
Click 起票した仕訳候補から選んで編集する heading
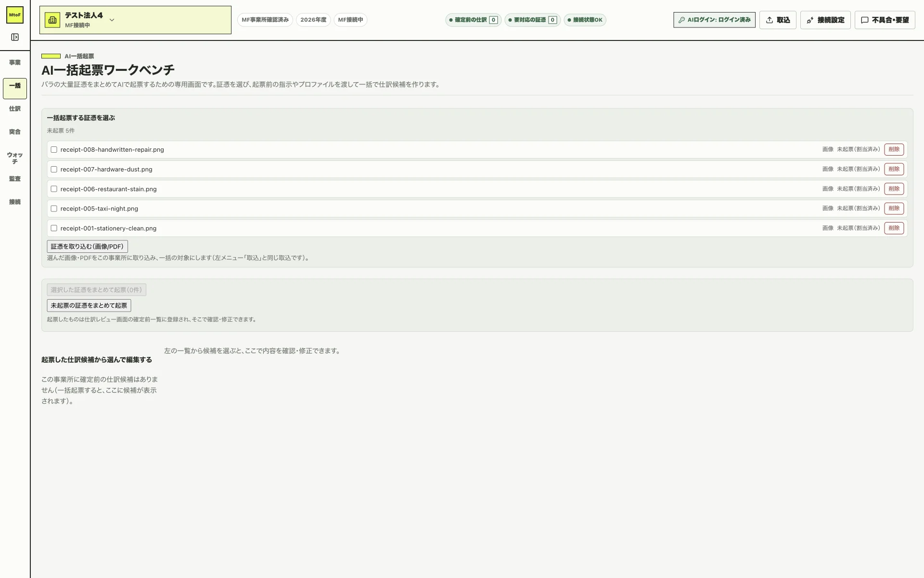[97, 360]
